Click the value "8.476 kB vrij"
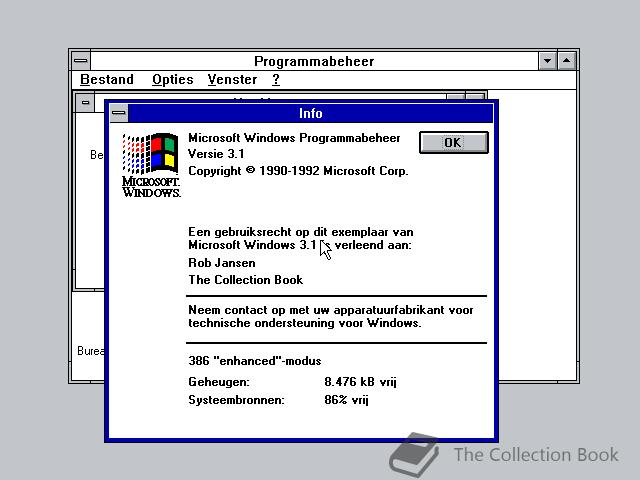This screenshot has width=640, height=480. [360, 382]
